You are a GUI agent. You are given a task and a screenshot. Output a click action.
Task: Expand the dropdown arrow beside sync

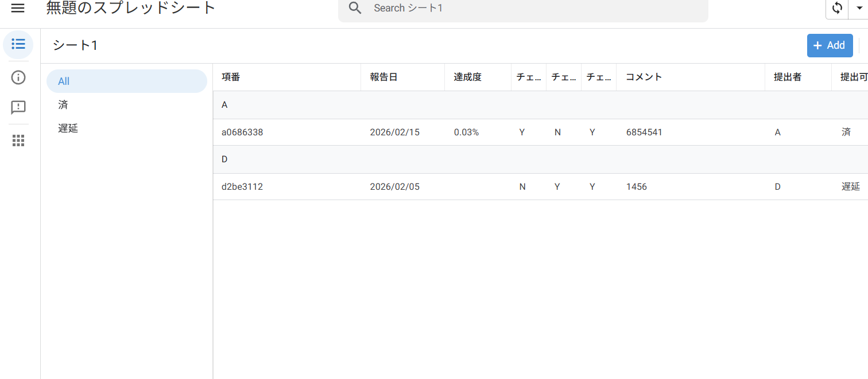point(859,8)
